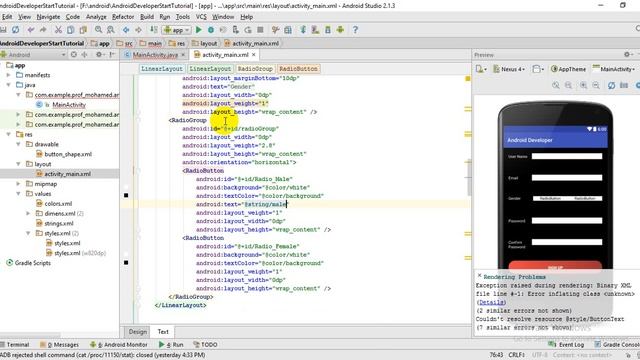Collapse the values folder
The width and height of the screenshot is (640, 360).
18,194
